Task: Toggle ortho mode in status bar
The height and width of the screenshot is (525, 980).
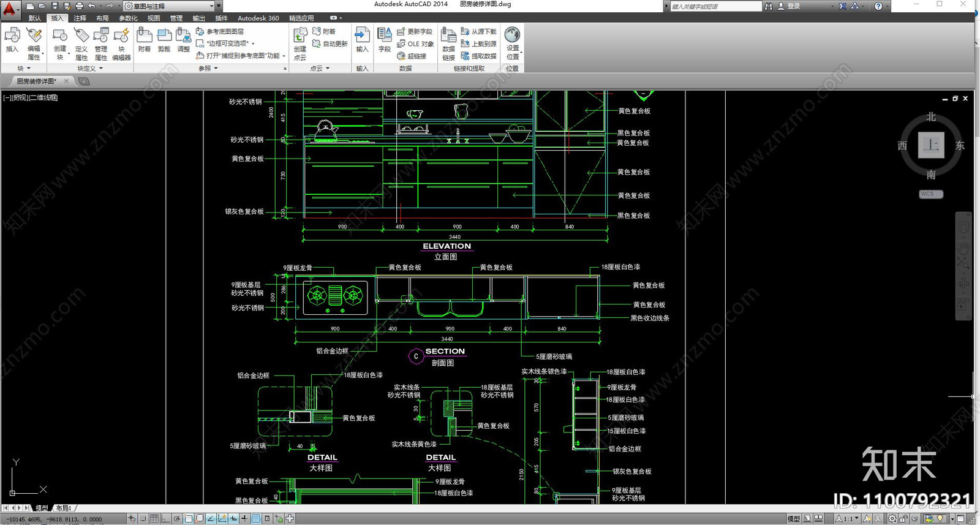Action: coord(165,519)
